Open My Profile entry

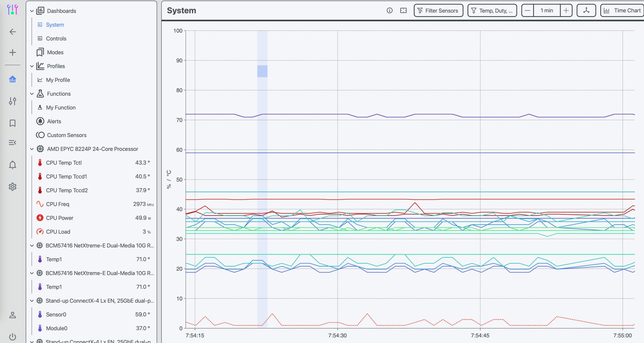coord(58,80)
